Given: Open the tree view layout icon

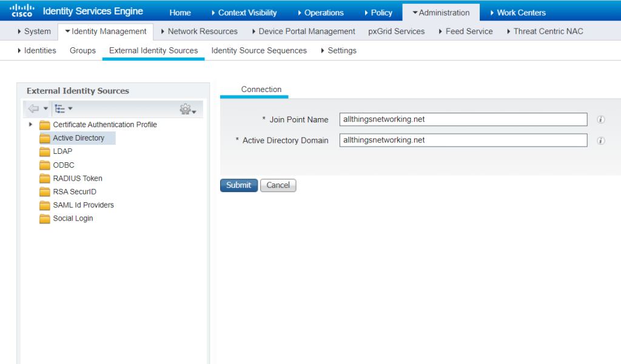Looking at the screenshot, I should [x=60, y=108].
